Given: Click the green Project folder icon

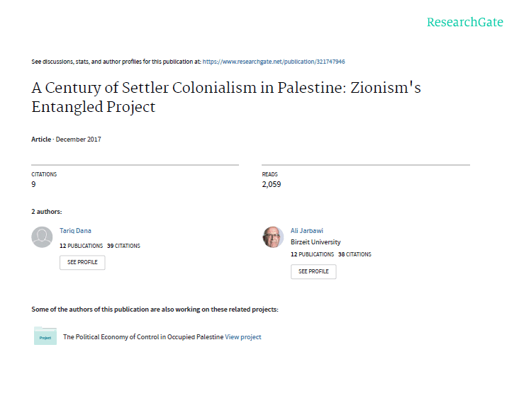Looking at the screenshot, I should click(45, 336).
